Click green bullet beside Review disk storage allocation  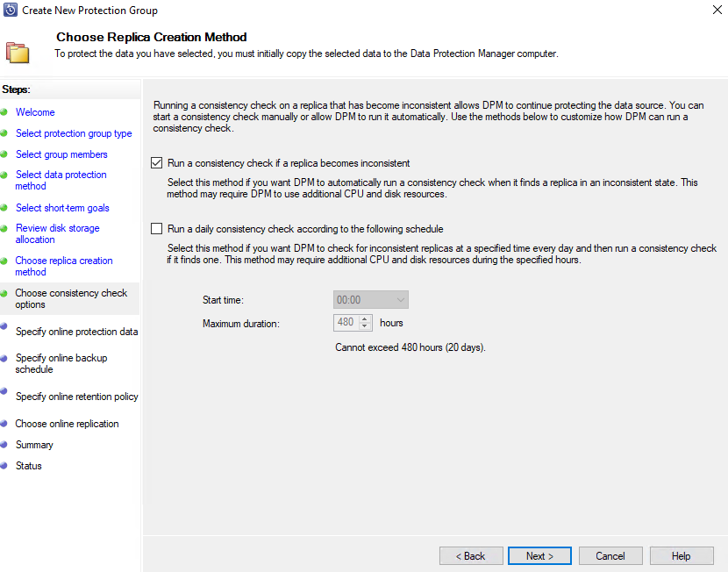[4, 228]
